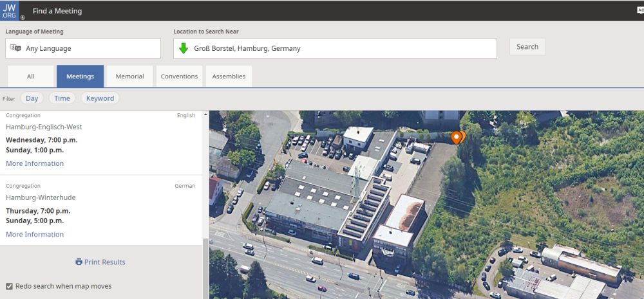Expand the Time filter
The height and width of the screenshot is (299, 644).
62,98
